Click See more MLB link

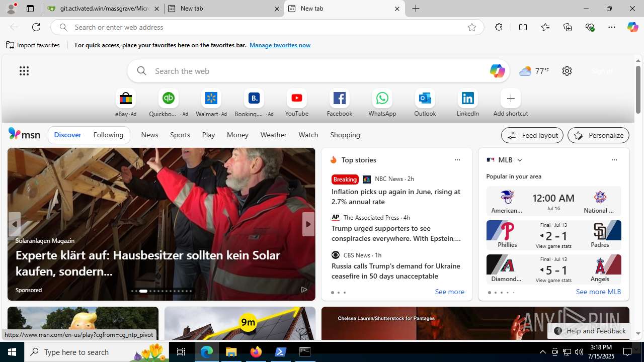tap(598, 292)
